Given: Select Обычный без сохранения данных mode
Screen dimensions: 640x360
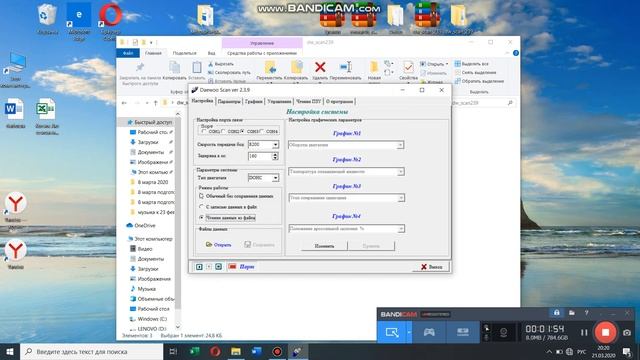Looking at the screenshot, I should [201, 196].
